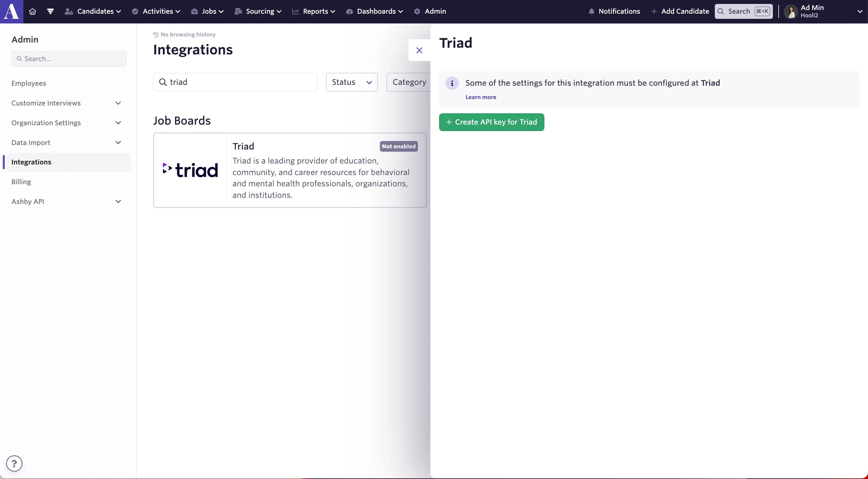This screenshot has width=868, height=479.
Task: Open the Dashboards dropdown
Action: point(375,12)
